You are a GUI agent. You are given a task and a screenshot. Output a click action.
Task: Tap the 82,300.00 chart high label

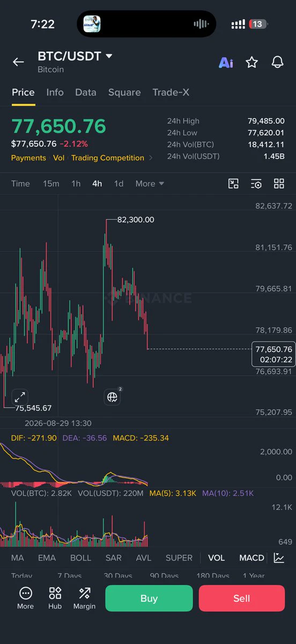click(x=135, y=219)
